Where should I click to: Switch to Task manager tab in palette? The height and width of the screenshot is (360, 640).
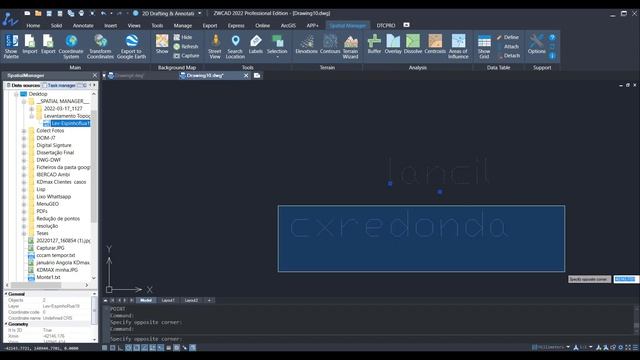59,85
